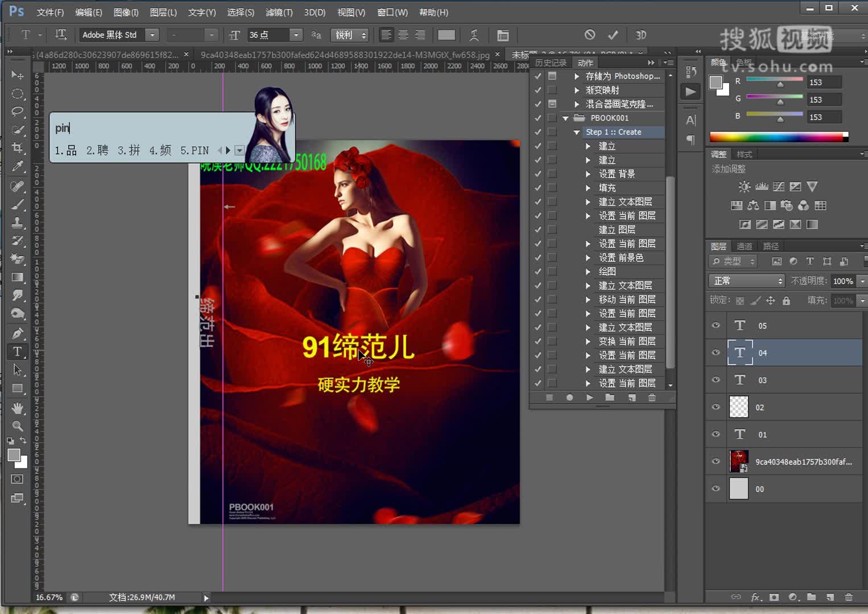Viewport: 868px width, 614px height.
Task: Hide the text layer 05
Action: [x=715, y=325]
